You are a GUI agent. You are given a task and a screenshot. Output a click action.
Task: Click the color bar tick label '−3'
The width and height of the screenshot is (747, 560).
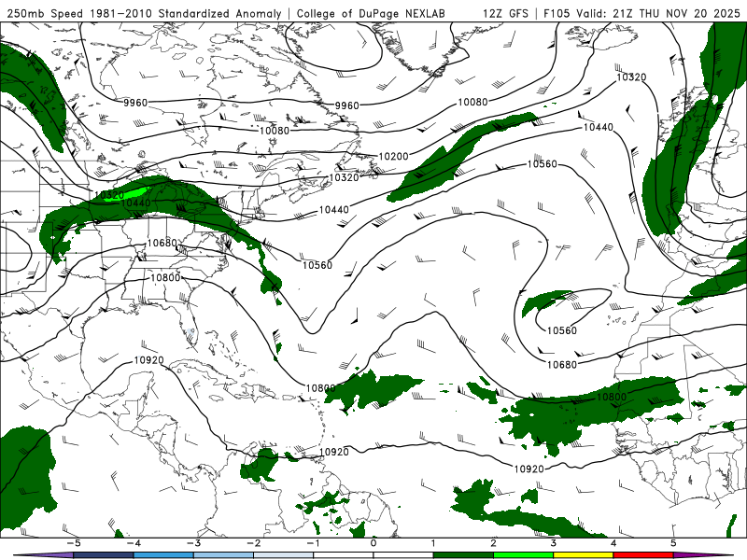(193, 543)
